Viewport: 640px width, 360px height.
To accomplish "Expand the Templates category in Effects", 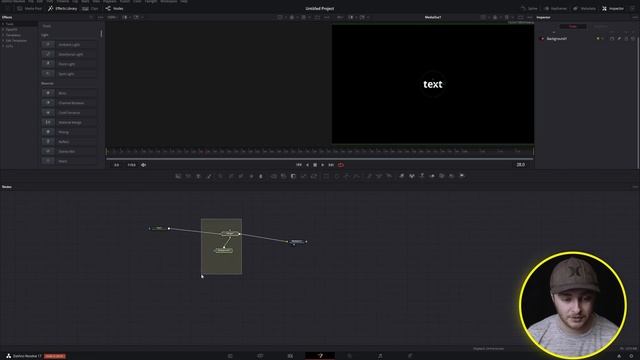I will click(x=3, y=35).
